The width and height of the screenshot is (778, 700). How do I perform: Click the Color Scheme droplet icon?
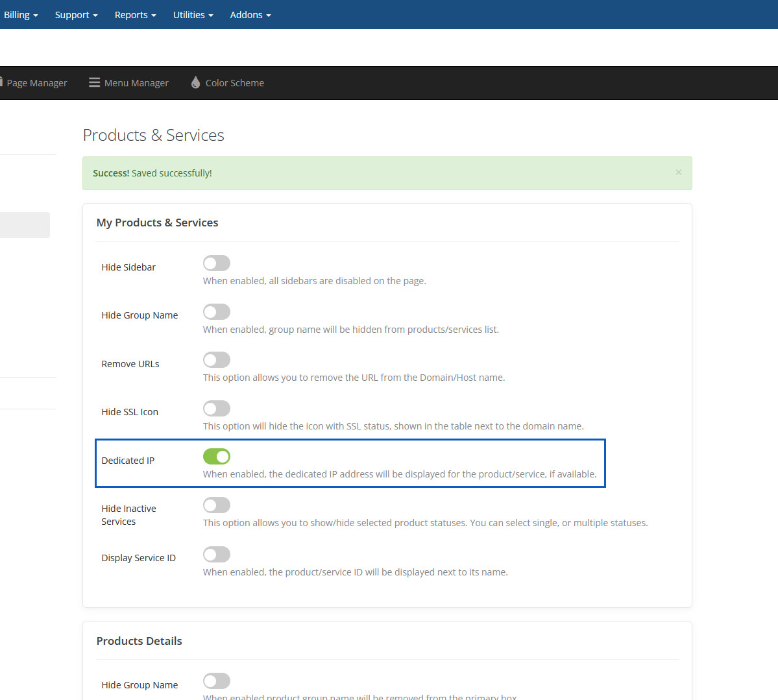pos(195,82)
